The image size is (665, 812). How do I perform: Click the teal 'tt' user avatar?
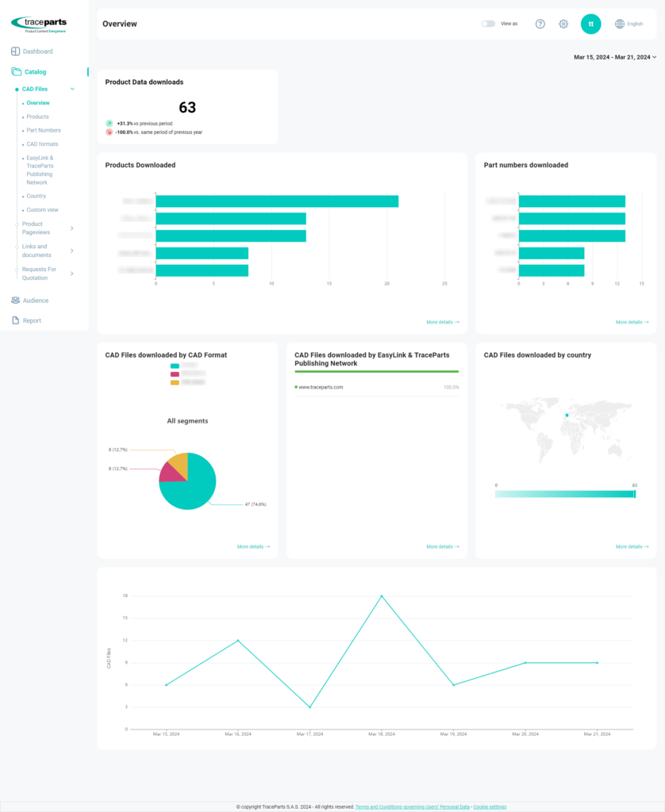590,24
